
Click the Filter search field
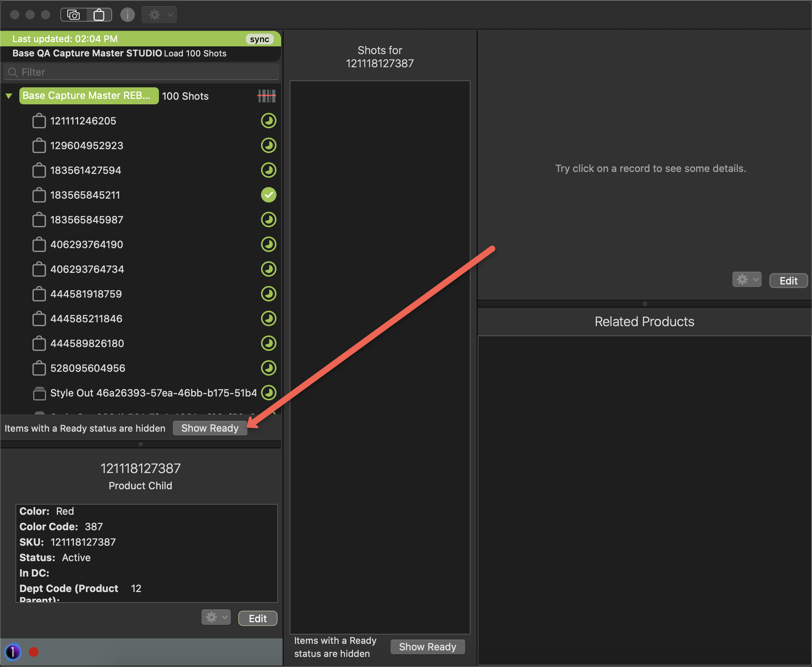[x=142, y=72]
